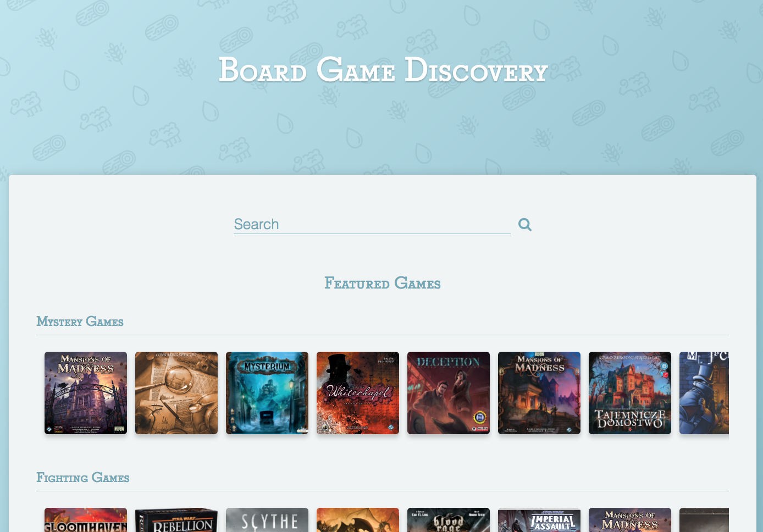This screenshot has height=532, width=763.
Task: Select the Sherlock Holmes Consulting Detective cover
Action: click(176, 392)
